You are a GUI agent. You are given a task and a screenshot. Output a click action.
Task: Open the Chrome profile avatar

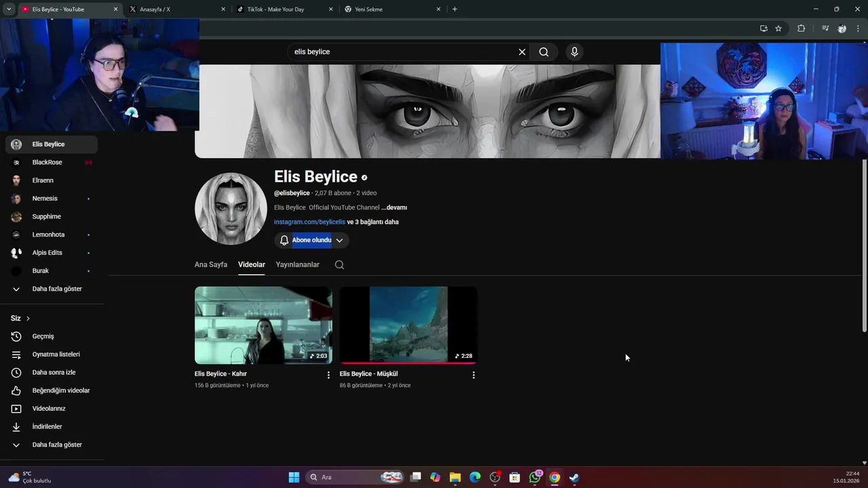pos(842,28)
